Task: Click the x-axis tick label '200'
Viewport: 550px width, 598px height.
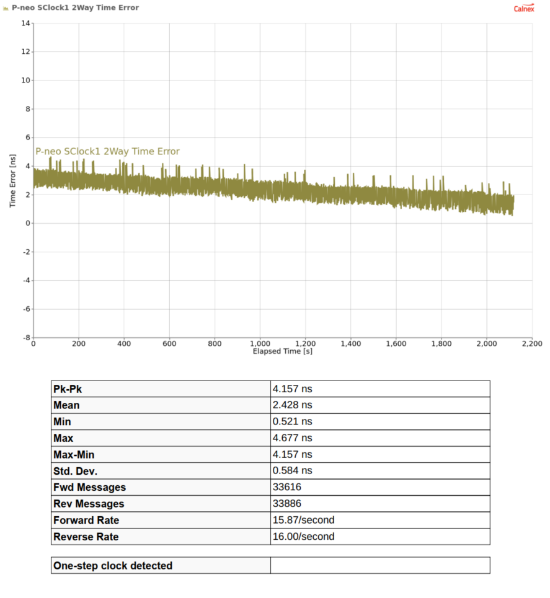Action: (x=79, y=344)
